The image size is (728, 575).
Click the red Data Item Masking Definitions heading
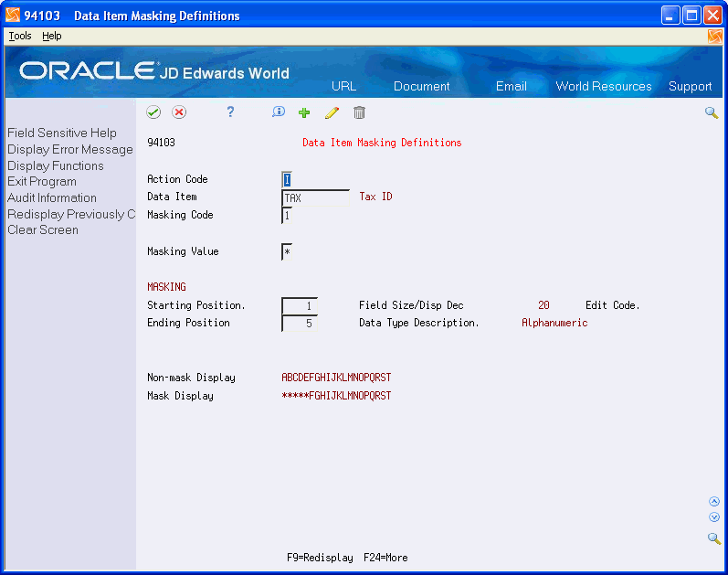pyautogui.click(x=382, y=143)
